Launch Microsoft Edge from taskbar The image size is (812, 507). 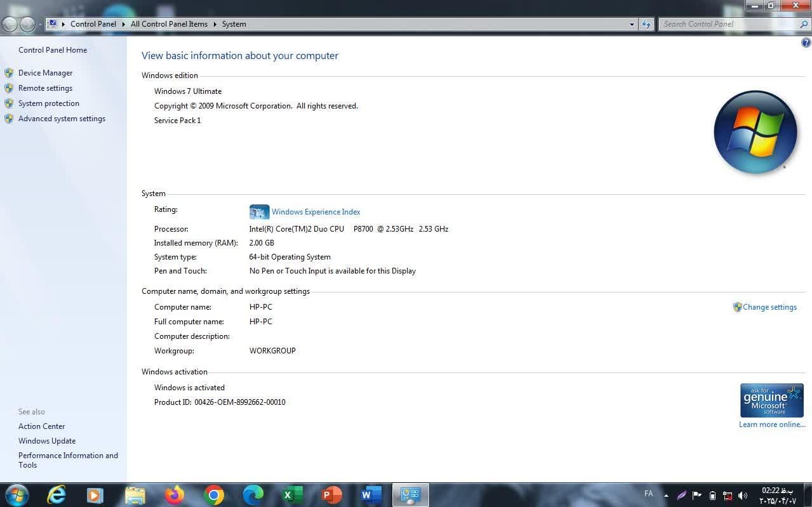click(253, 495)
